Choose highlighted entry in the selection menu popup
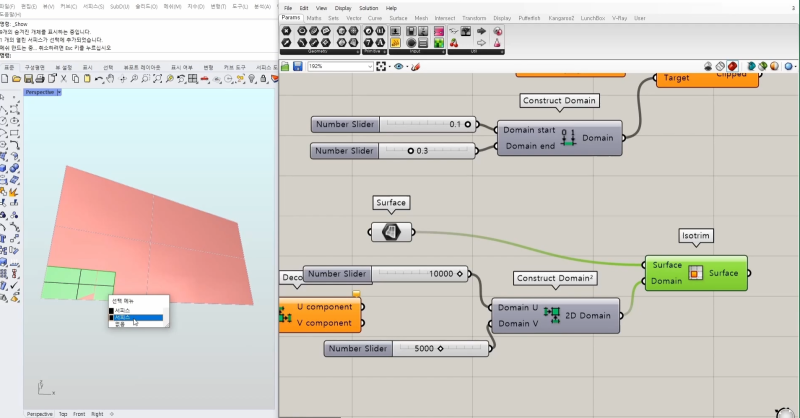The width and height of the screenshot is (800, 418). click(x=136, y=317)
